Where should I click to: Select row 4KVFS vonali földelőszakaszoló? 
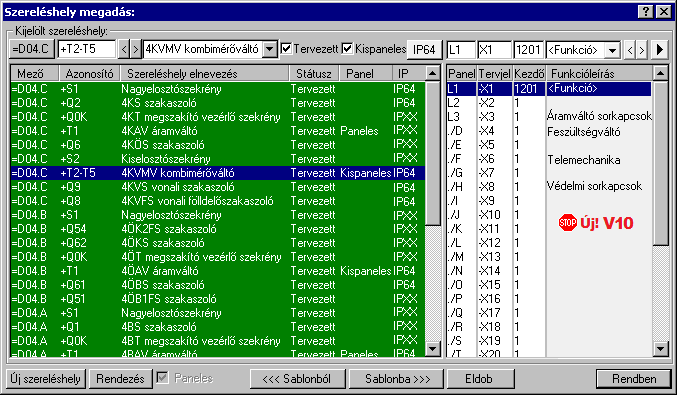pyautogui.click(x=218, y=201)
